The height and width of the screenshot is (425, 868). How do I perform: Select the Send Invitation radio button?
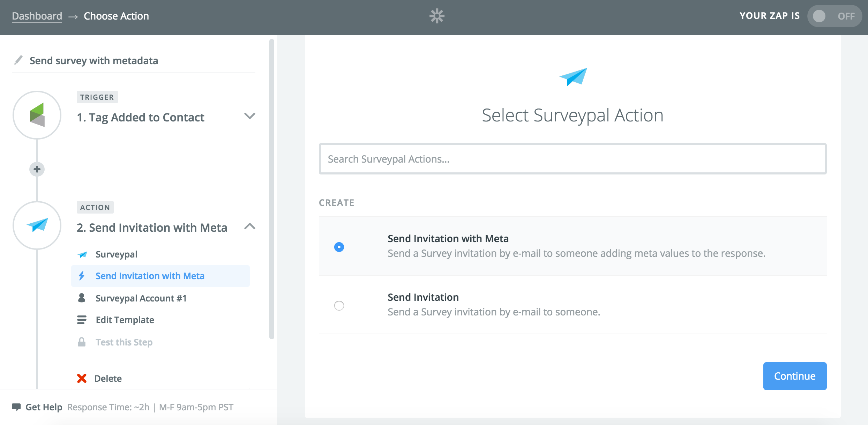[339, 306]
